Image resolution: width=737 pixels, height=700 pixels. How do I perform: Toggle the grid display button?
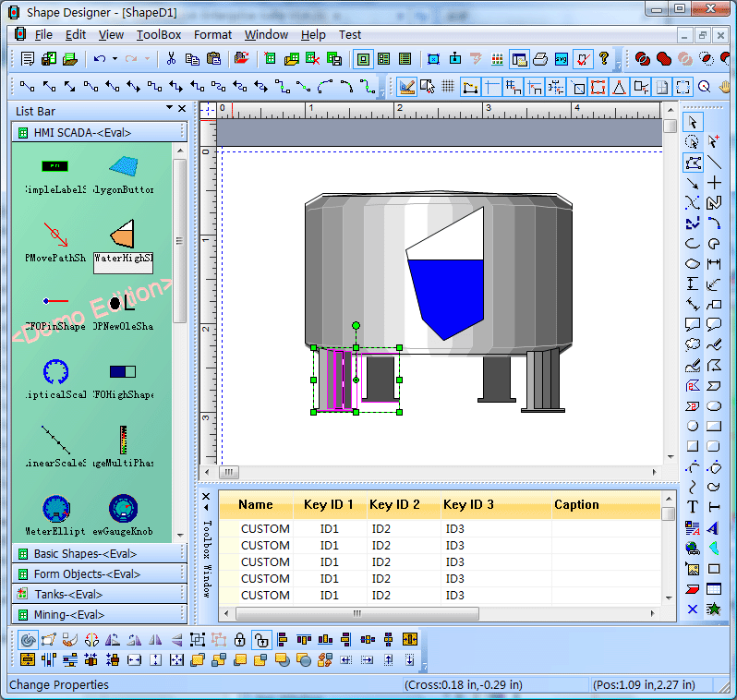pos(448,87)
